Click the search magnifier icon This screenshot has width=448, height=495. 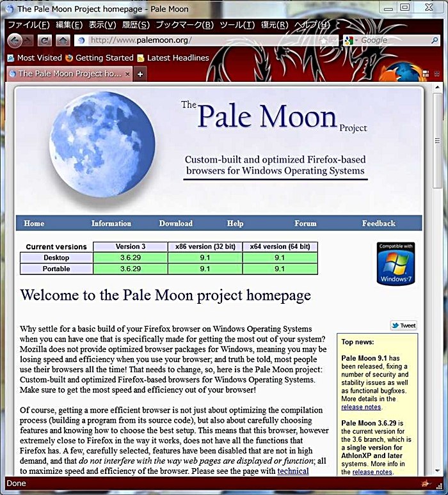pyautogui.click(x=435, y=40)
